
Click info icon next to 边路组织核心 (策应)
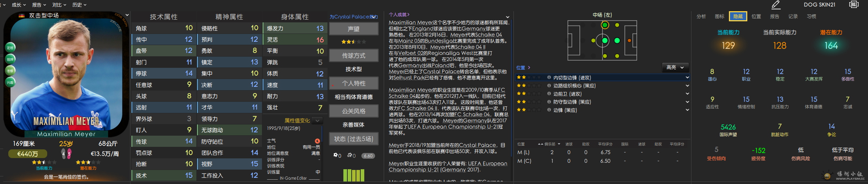(x=549, y=86)
